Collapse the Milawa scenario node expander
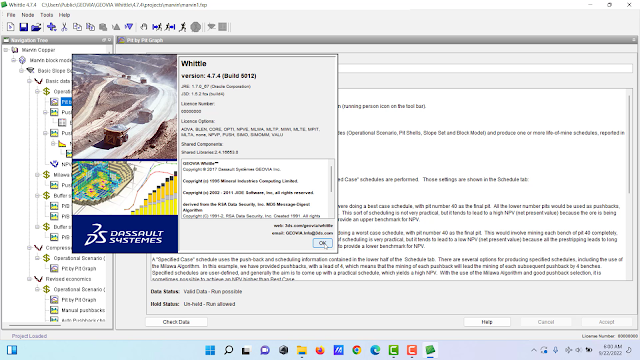This screenshot has width=640, height=360. [37, 175]
